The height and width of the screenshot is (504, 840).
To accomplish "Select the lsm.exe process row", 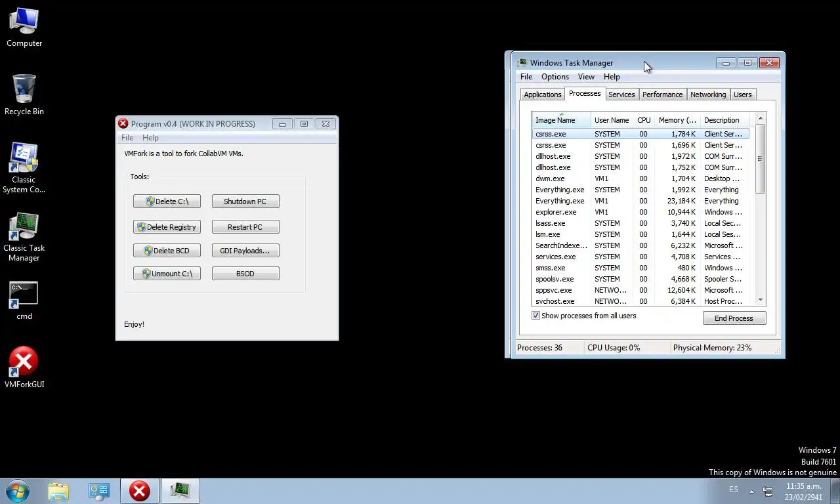I will pos(640,234).
